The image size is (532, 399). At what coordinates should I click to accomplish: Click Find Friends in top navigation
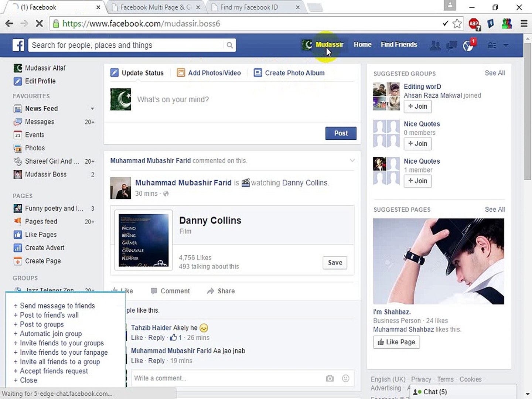coord(399,44)
